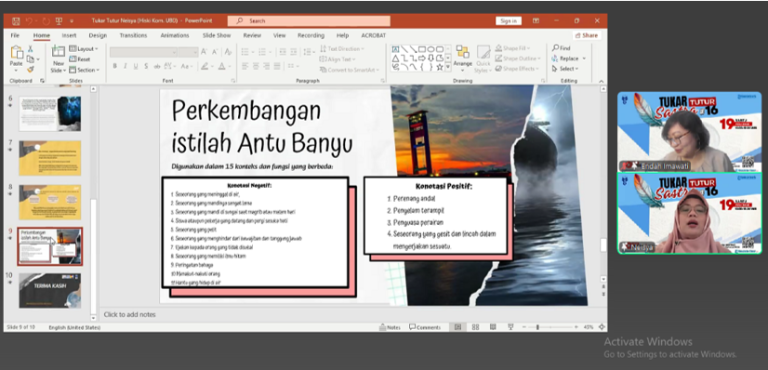Undo the last action
768x370 pixels.
point(28,21)
